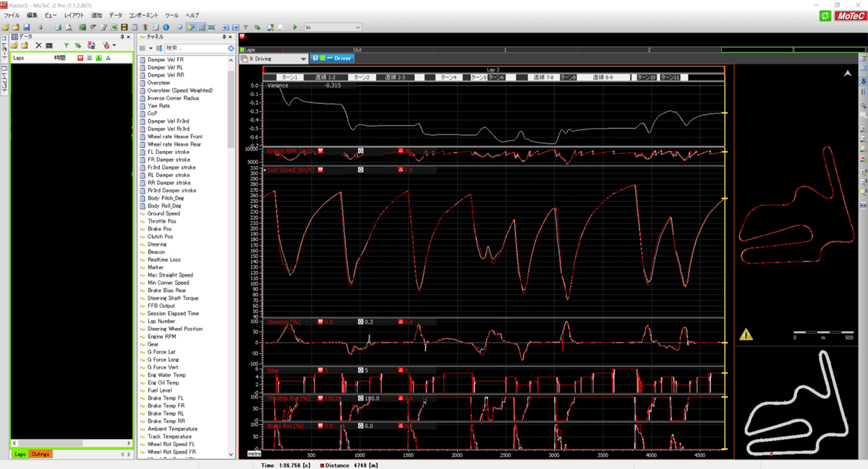
Task: Open the 追加 menu
Action: click(x=97, y=15)
